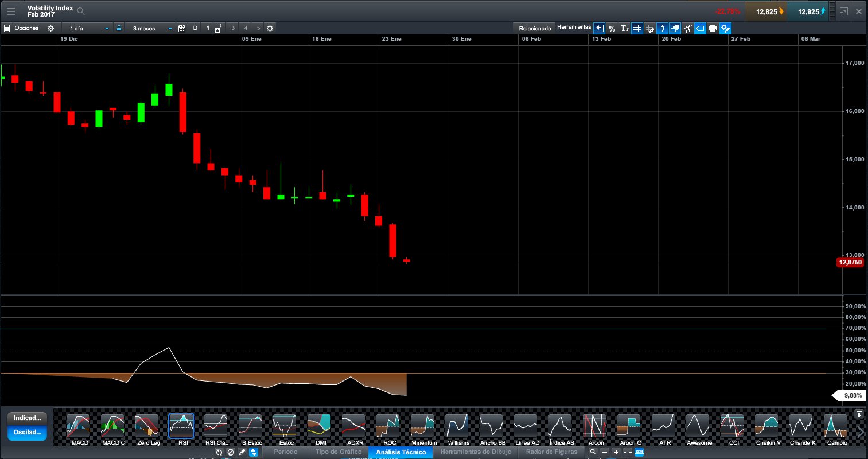Select saved layout 4
Image resolution: width=868 pixels, height=459 pixels.
tap(246, 28)
